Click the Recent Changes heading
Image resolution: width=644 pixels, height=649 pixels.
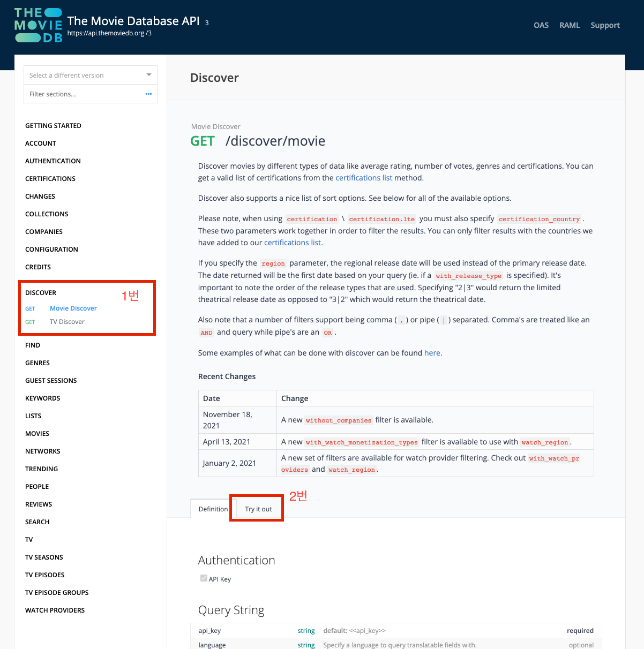[227, 376]
